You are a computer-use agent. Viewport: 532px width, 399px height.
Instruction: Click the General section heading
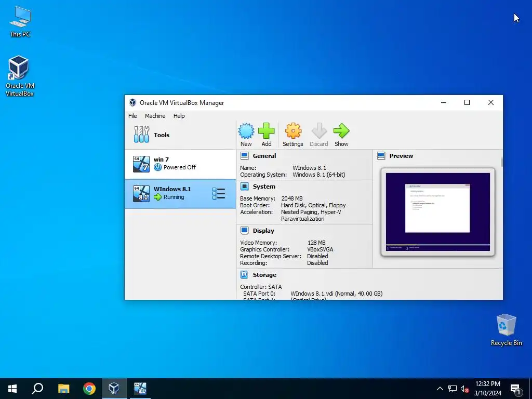point(264,156)
